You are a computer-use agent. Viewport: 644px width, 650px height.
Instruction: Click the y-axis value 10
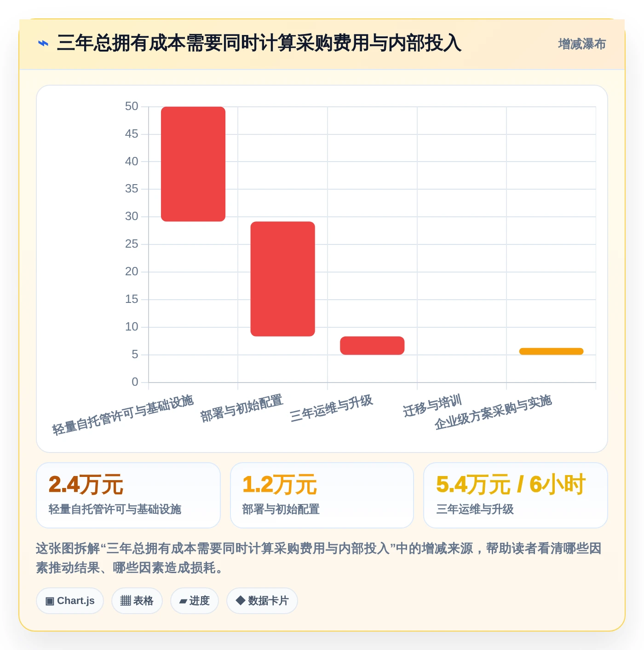132,327
